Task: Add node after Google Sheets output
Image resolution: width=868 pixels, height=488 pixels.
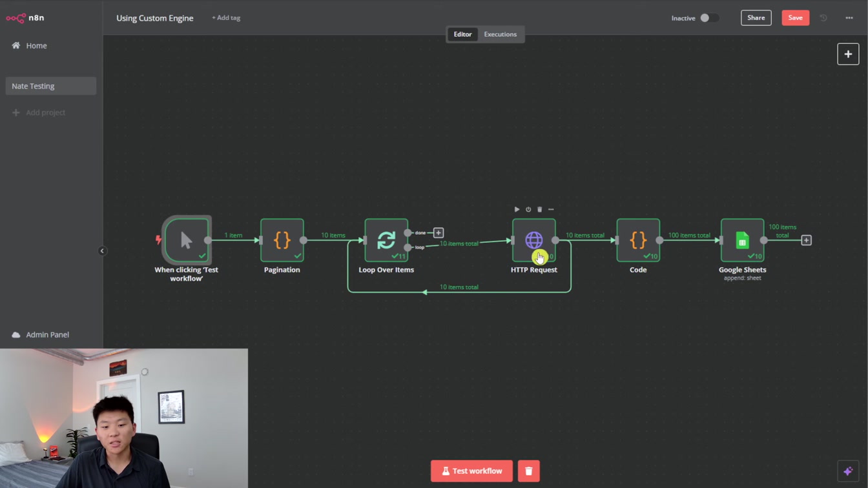Action: [806, 240]
